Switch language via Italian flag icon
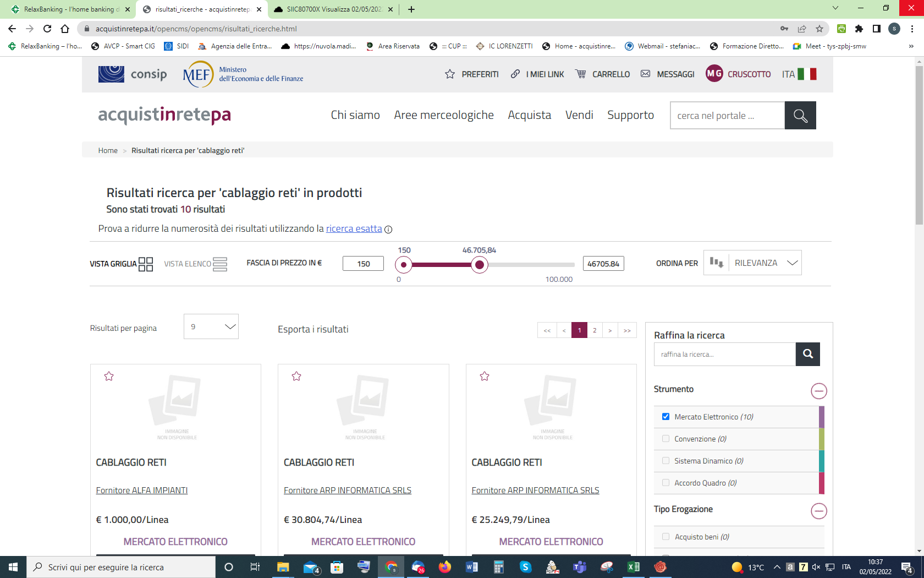This screenshot has height=578, width=924. click(x=807, y=74)
